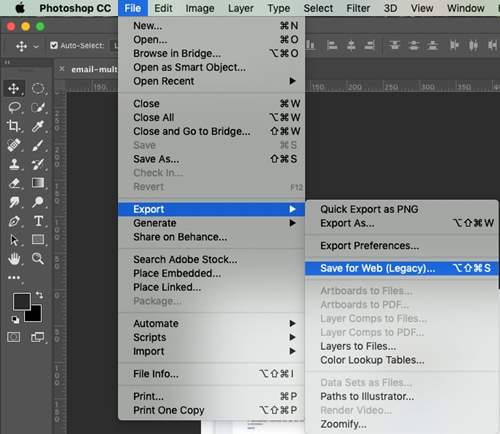500x434 pixels.
Task: Open the Move tool preset dropdown arrow
Action: 36,46
